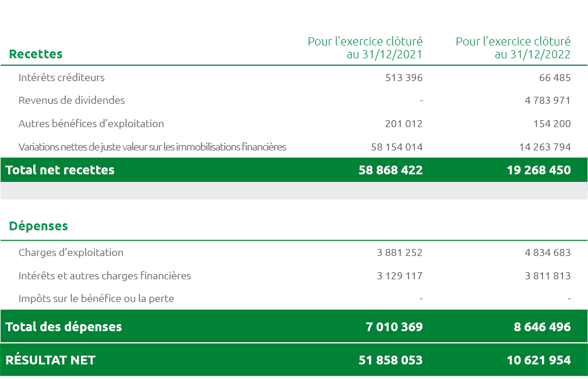Viewport: 588px width, 379px height.
Task: Select the 31/12/2022 column header
Action: 513,48
